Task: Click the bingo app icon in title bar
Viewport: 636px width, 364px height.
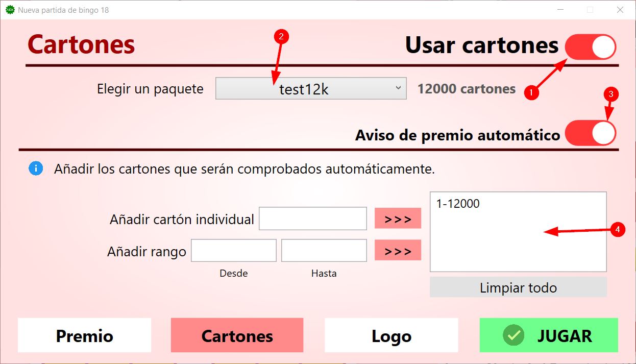Action: [x=10, y=10]
